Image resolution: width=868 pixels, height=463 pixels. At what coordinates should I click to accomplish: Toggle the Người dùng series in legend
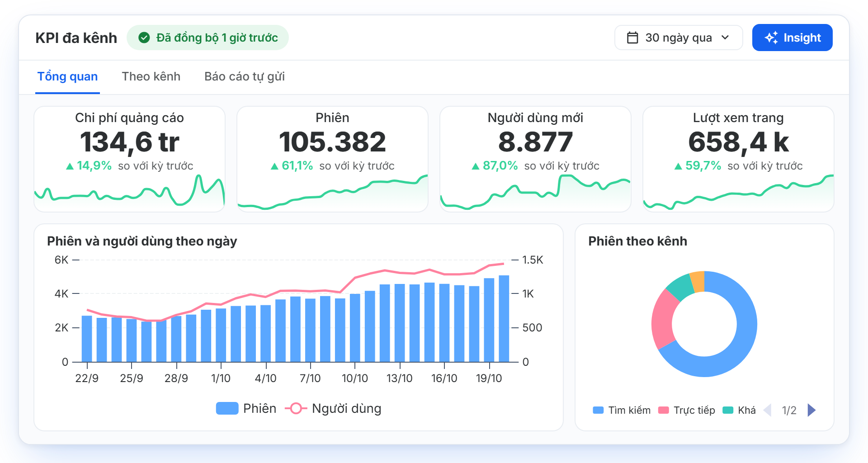tap(333, 408)
